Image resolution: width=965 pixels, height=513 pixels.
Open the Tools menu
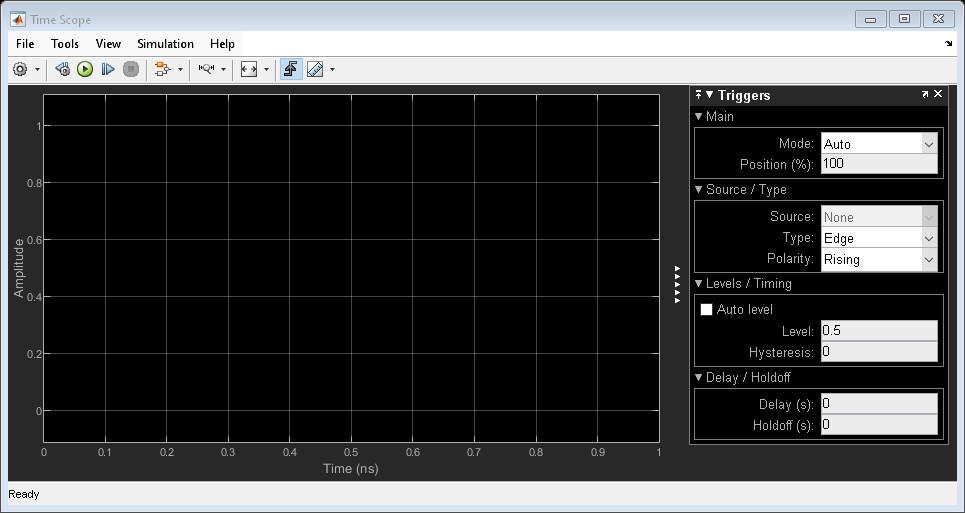click(x=65, y=44)
